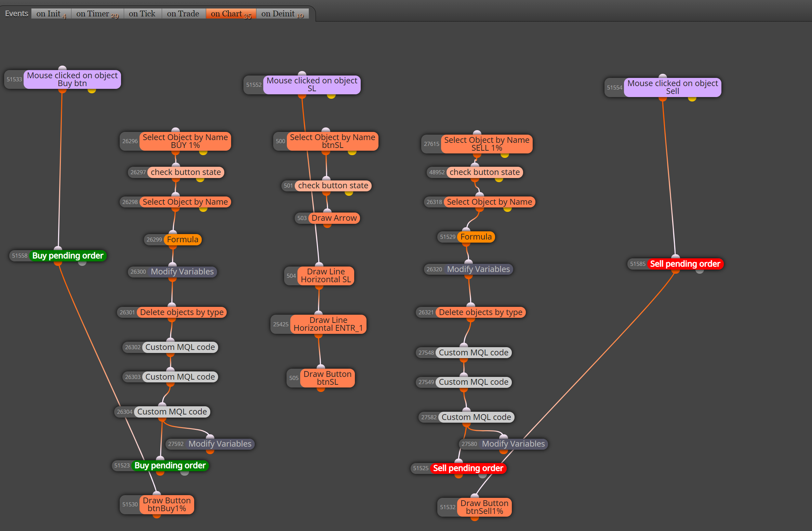Pick Formula block 51529

tap(476, 237)
